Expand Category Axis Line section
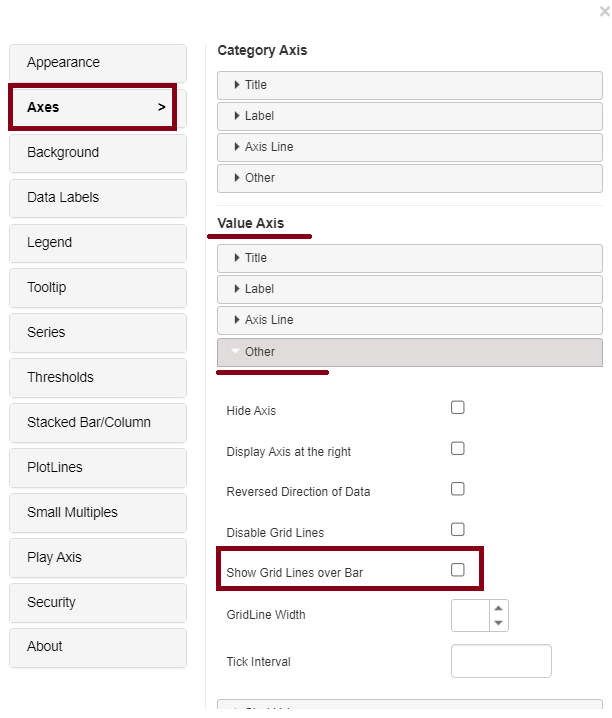Image resolution: width=612 pixels, height=718 pixels. coord(409,147)
